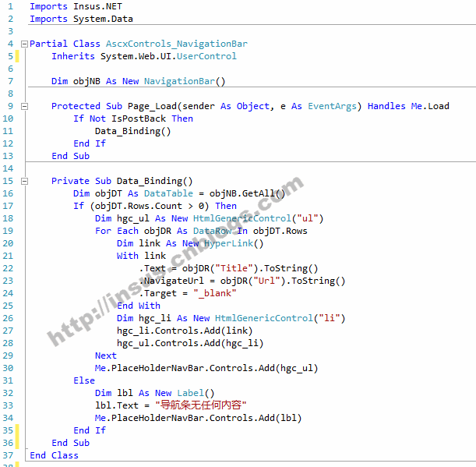
Task: Click 'lbl.Text' on line 33
Action: tap(117, 405)
